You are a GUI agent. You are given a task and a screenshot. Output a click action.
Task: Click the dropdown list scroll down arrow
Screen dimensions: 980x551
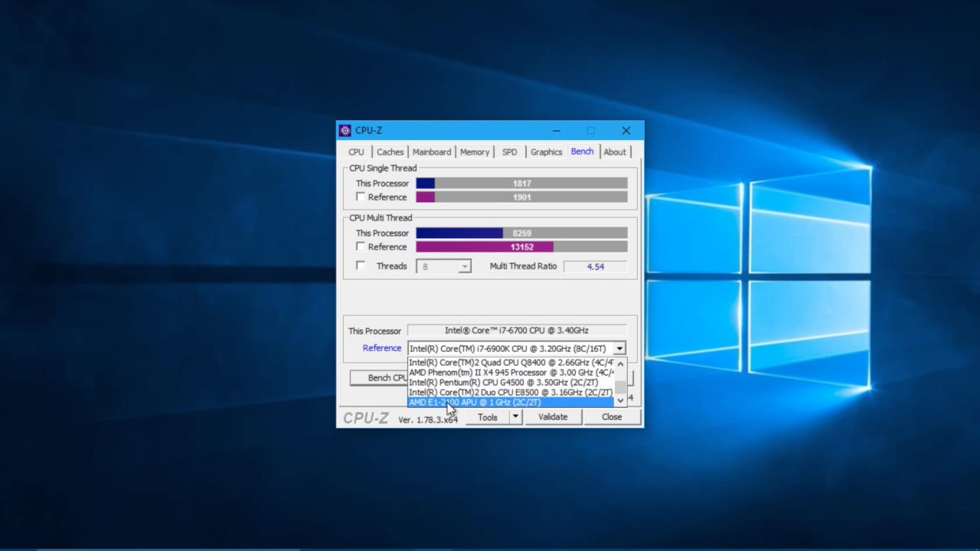[x=620, y=401]
